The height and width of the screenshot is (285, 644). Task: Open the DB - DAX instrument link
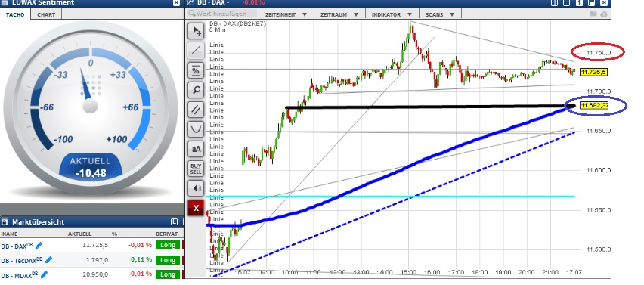coord(17,245)
